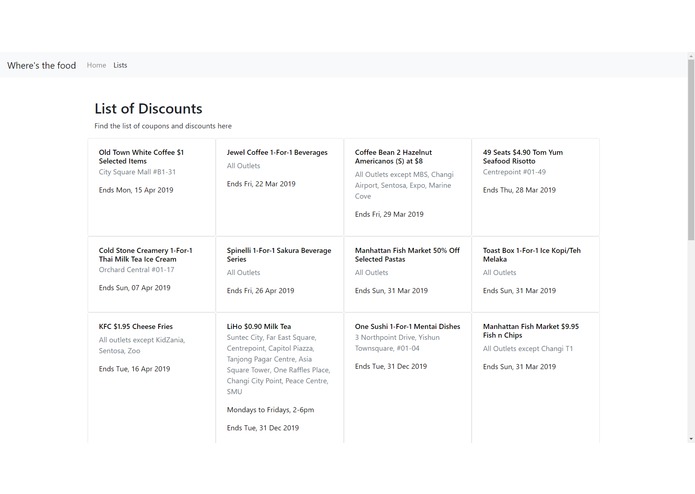The image size is (695, 494).
Task: Click '3 Northpoint Drive, Yishun Townsquare' address
Action: tap(397, 343)
